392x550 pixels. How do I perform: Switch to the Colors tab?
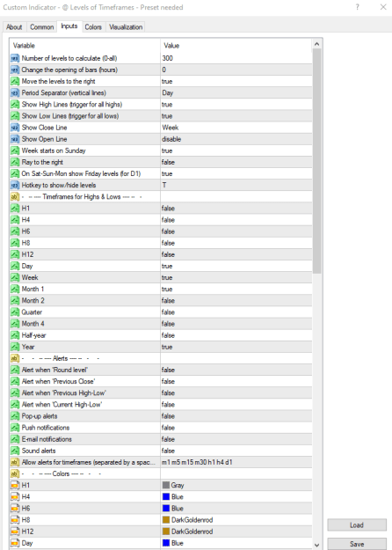[93, 27]
